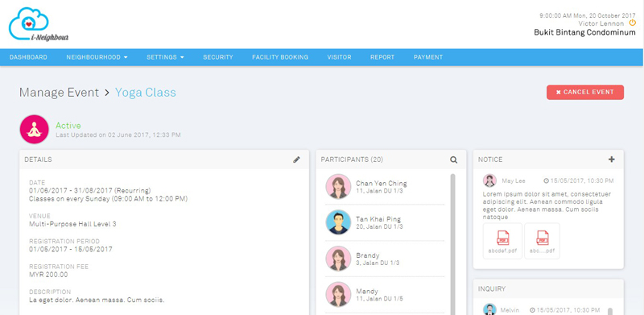Click the Participants list scrollbar
The image size is (644, 315).
[x=453, y=244]
